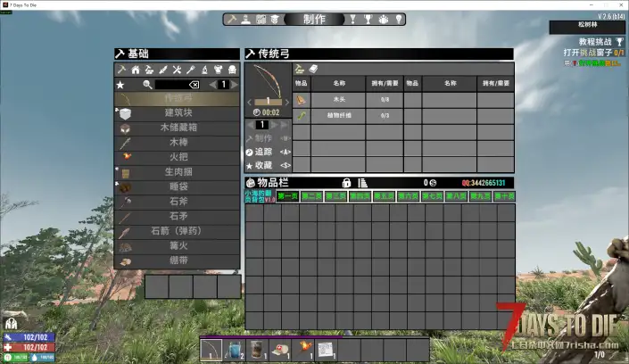629x364 pixels.
Task: Select the 睡袋 recipe
Action: coord(177,187)
